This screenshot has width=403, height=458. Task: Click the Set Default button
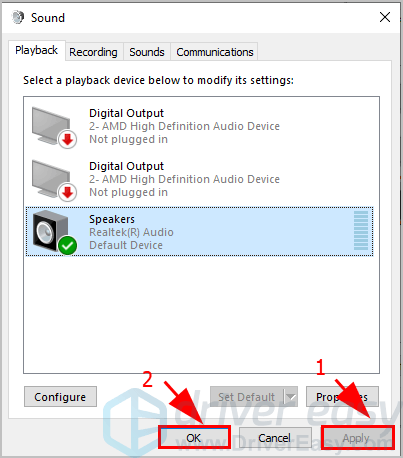point(247,397)
